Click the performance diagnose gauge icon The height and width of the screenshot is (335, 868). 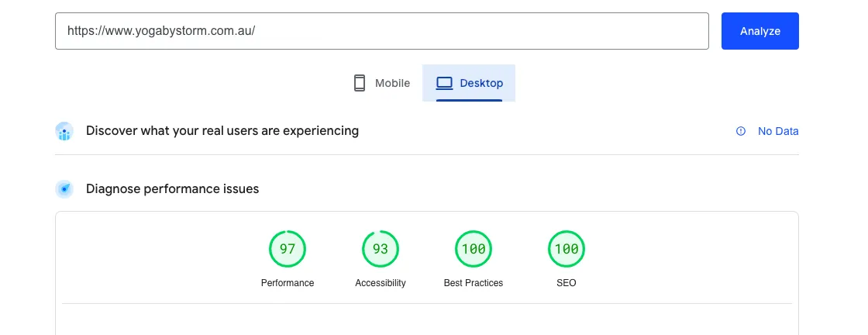pos(64,188)
